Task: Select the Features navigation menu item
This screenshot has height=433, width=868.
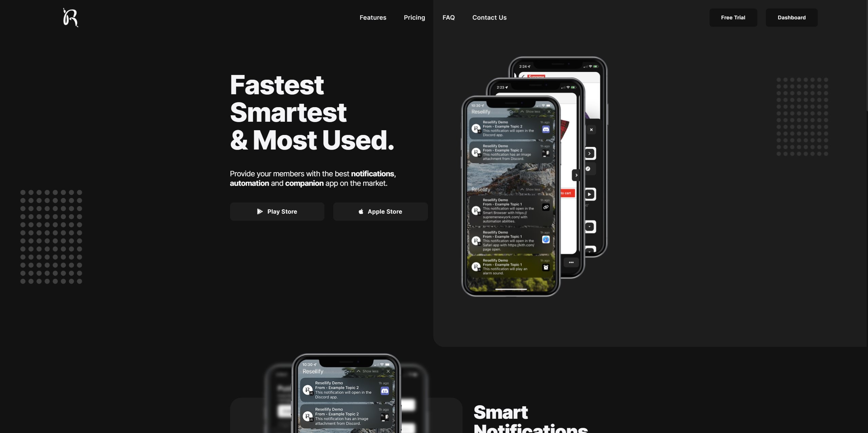Action: click(x=373, y=18)
